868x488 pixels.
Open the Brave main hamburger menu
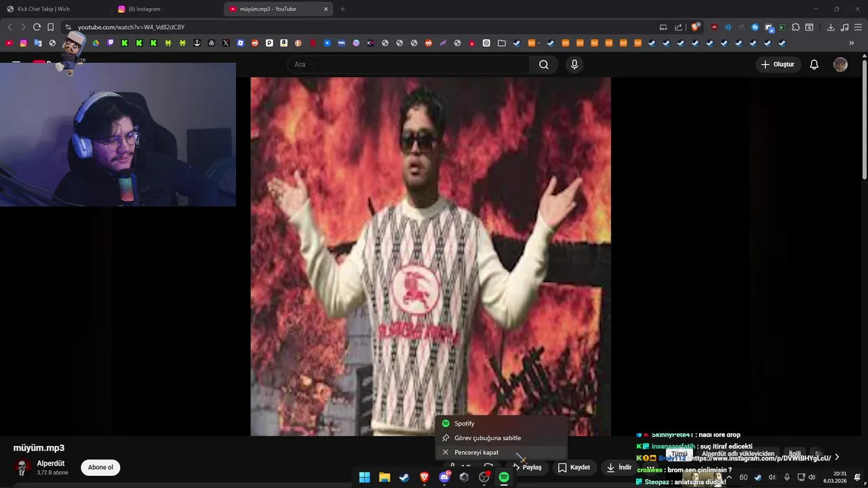coord(858,27)
